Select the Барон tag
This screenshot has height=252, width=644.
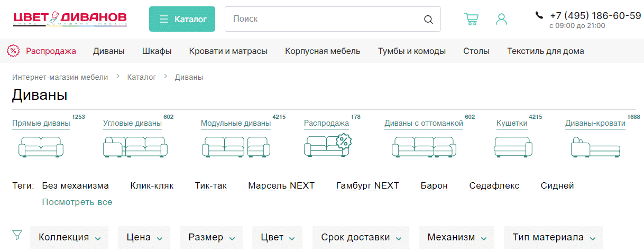434,186
